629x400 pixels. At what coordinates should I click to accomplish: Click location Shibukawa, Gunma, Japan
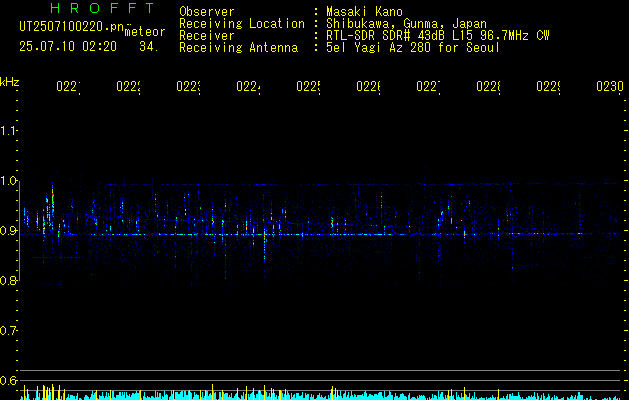click(406, 24)
